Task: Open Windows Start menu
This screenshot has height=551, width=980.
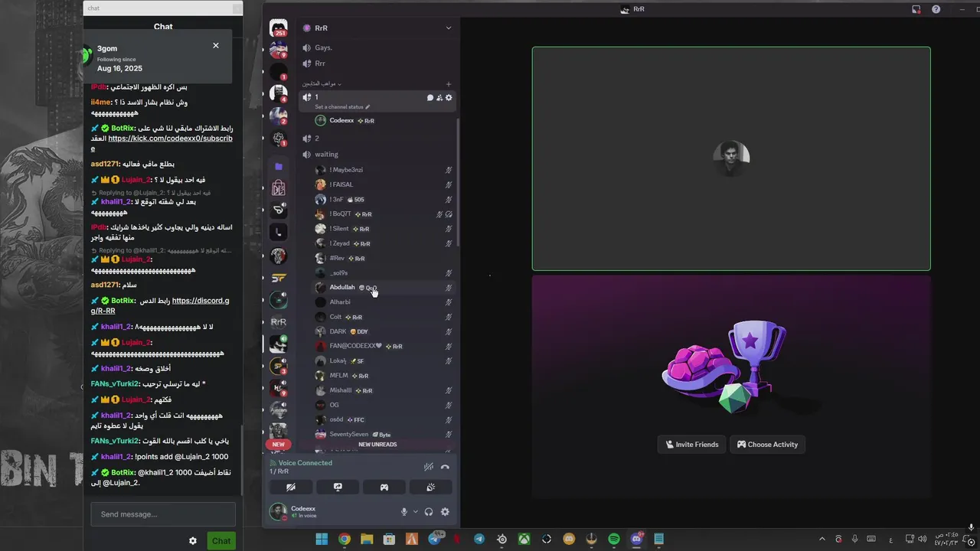Action: click(x=322, y=540)
